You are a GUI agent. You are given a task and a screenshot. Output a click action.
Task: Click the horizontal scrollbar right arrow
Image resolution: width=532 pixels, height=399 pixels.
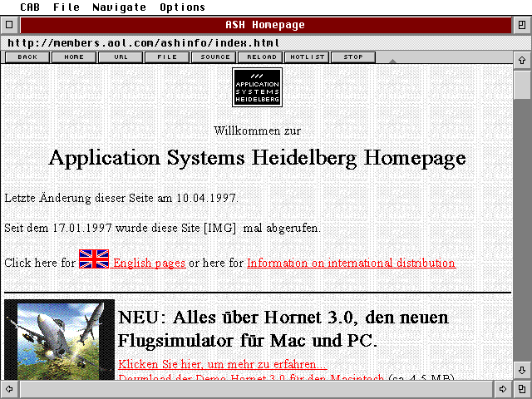[503, 389]
